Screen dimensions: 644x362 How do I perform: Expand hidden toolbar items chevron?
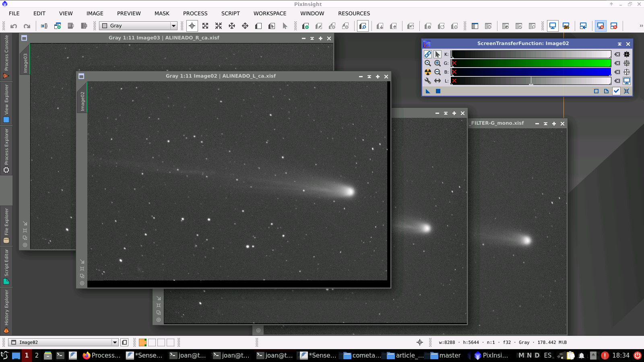[641, 26]
